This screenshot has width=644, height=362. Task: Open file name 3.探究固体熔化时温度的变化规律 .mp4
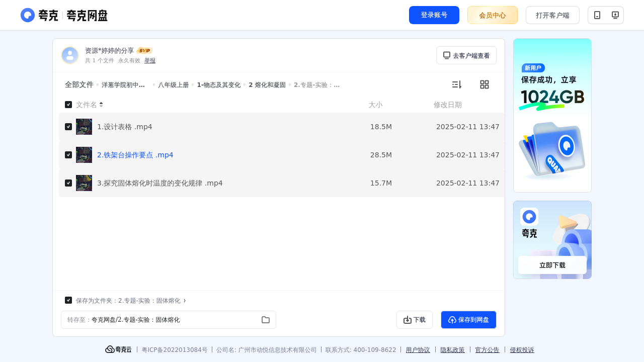tap(160, 183)
